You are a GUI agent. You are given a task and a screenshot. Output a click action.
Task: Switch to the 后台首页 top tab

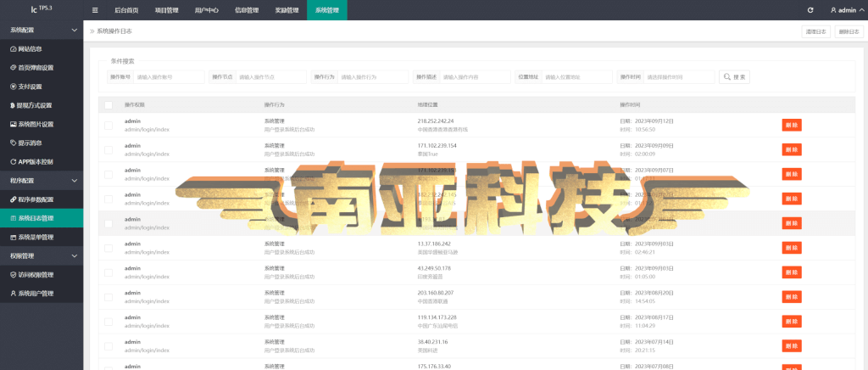coord(126,10)
